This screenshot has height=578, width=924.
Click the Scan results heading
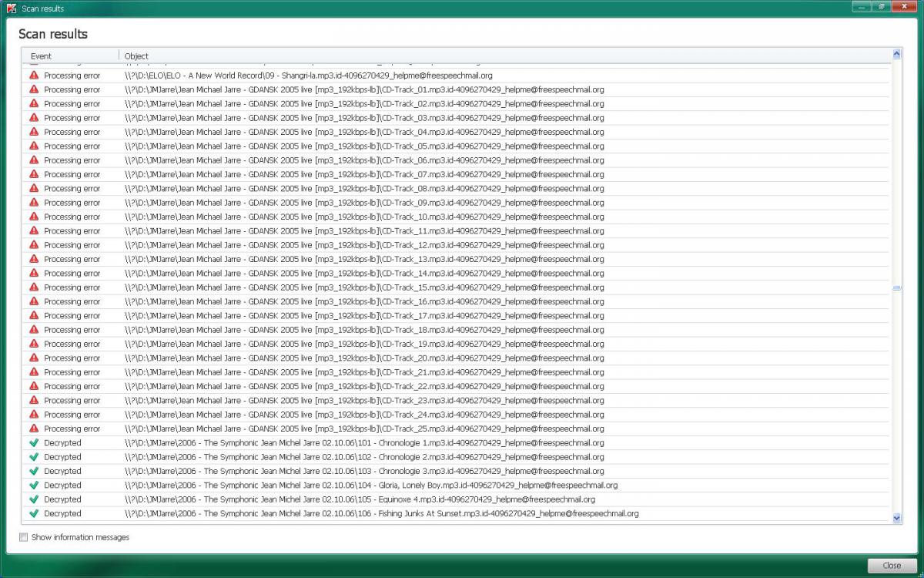coord(53,34)
